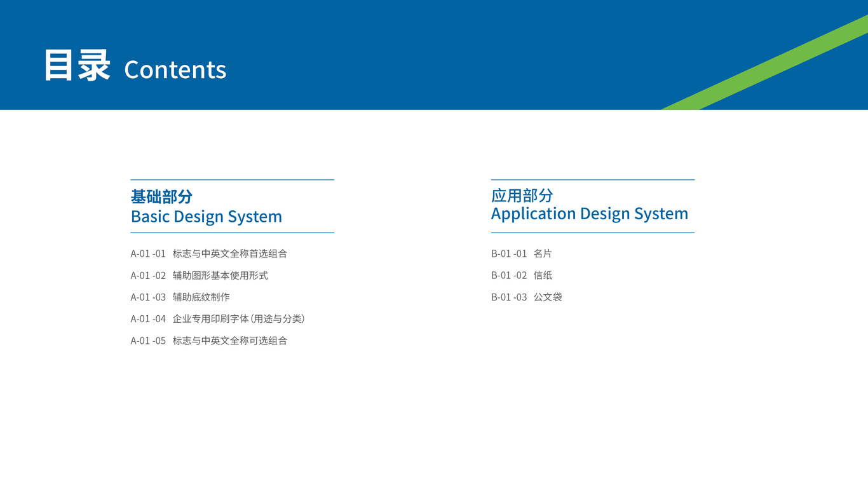
Task: Open entry A-01-05 标志与中英文全称可选组合
Action: click(x=209, y=341)
